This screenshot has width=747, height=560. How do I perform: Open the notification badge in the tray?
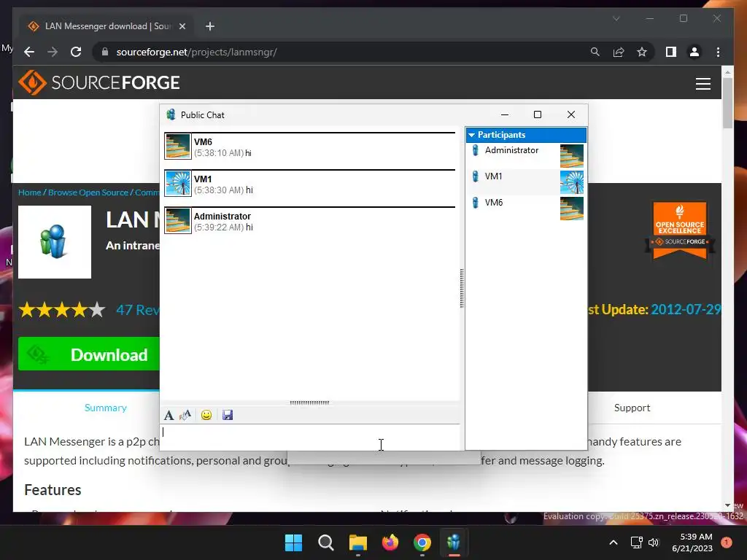(x=727, y=542)
